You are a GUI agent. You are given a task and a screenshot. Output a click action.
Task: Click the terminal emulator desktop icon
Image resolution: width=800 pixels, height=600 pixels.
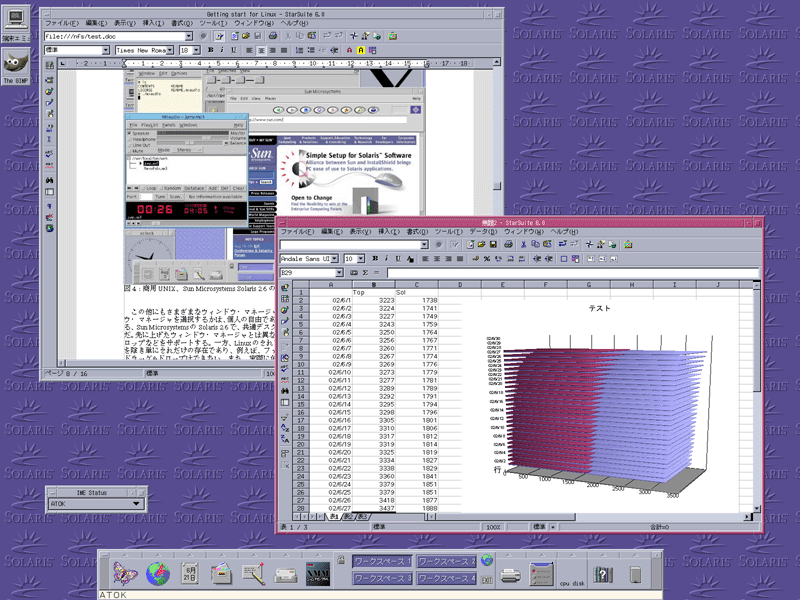[16, 24]
